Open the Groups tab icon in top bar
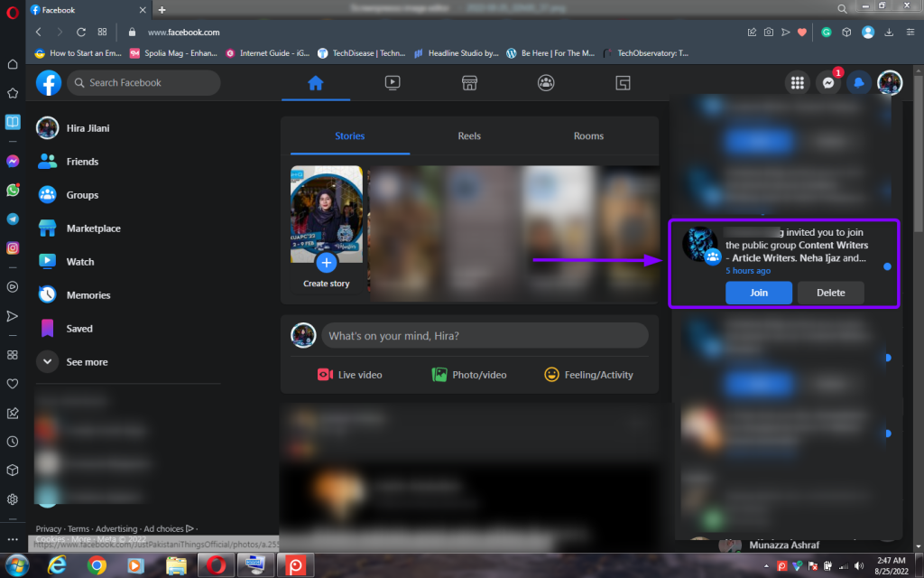 546,83
